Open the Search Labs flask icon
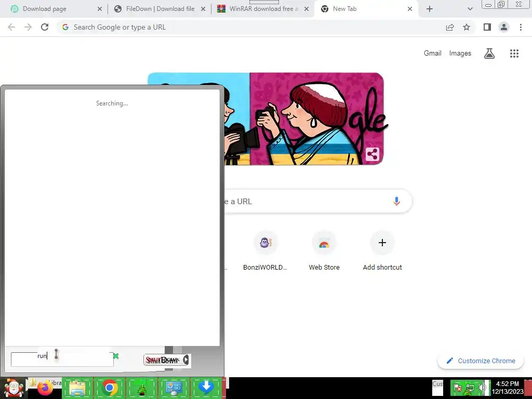Viewport: 532px width, 399px height. pos(489,54)
